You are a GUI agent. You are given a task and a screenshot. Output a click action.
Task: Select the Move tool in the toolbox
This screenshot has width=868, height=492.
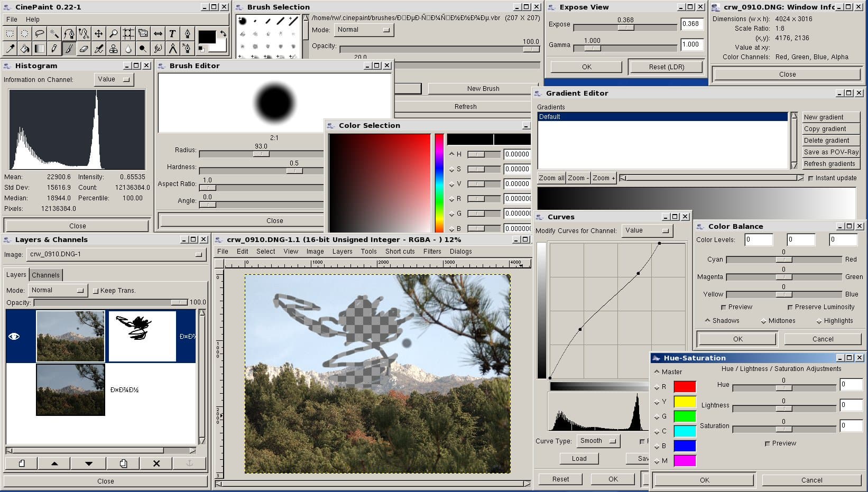coord(99,33)
